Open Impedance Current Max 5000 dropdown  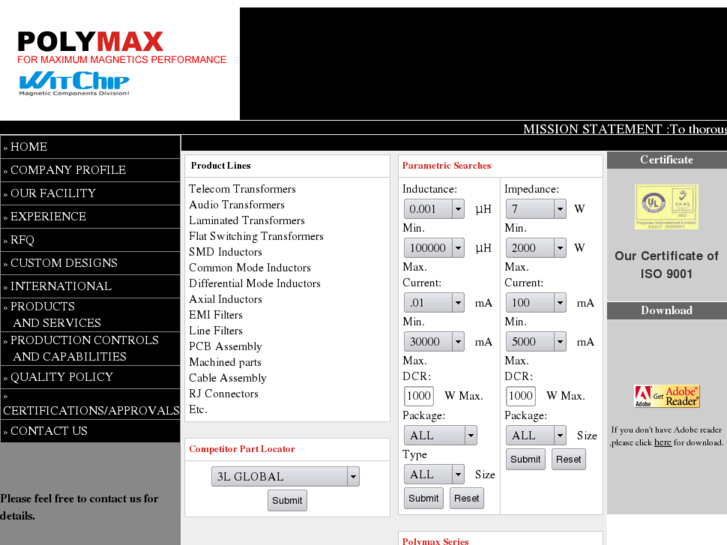click(x=536, y=341)
